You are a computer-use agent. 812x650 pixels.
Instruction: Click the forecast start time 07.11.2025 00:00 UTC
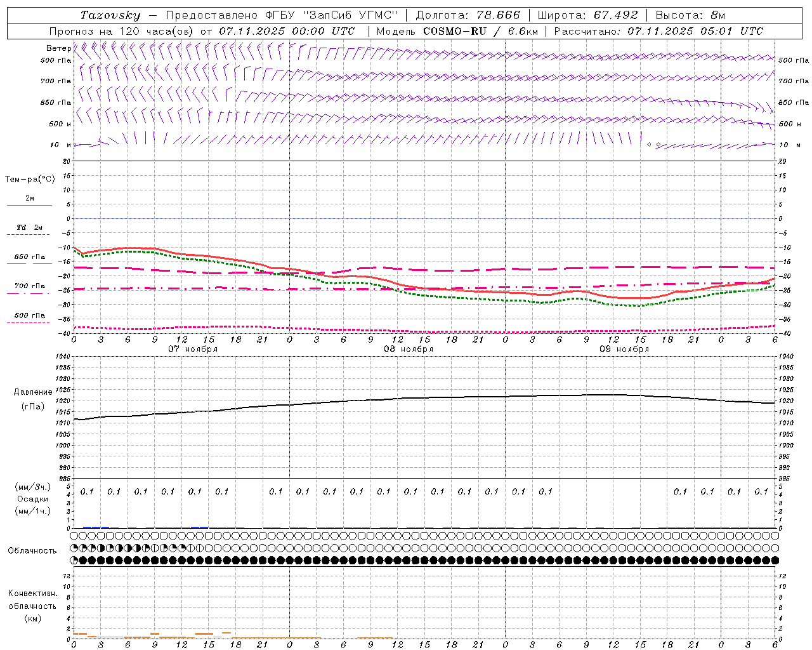287,31
